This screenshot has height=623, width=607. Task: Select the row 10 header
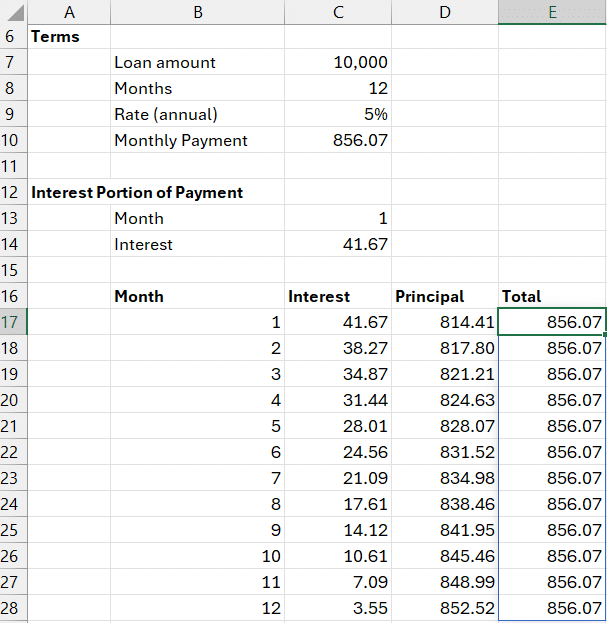pos(13,140)
